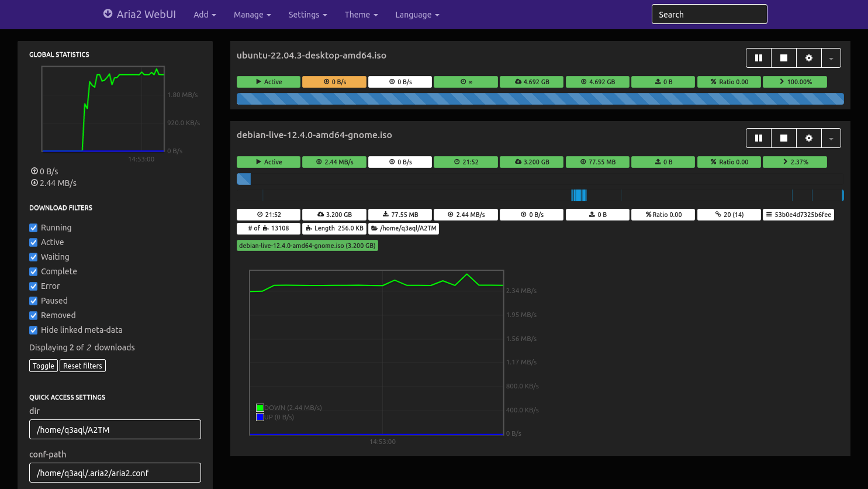Toggle Hide linked meta-data checkbox
Image resolution: width=868 pixels, height=489 pixels.
tap(33, 330)
